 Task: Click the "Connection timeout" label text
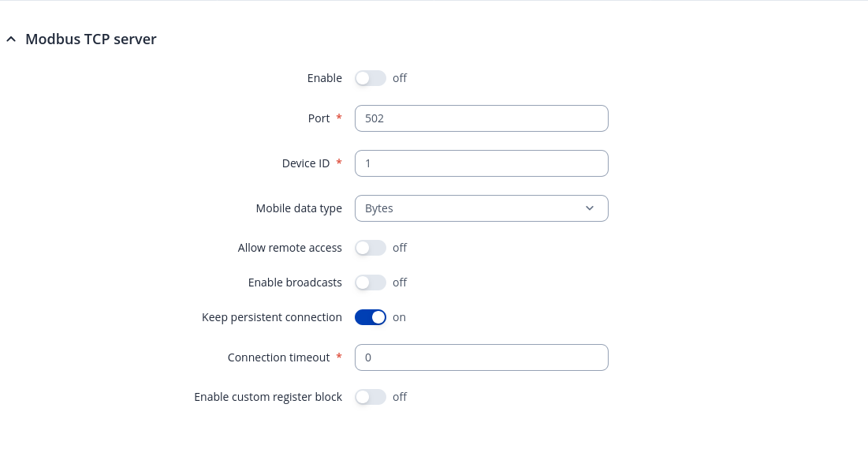(278, 357)
